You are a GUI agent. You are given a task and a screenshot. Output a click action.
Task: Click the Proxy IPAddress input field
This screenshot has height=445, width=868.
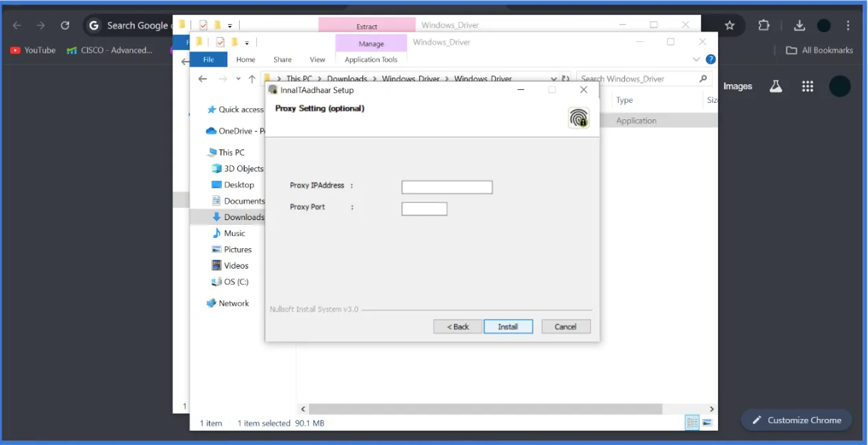click(447, 187)
